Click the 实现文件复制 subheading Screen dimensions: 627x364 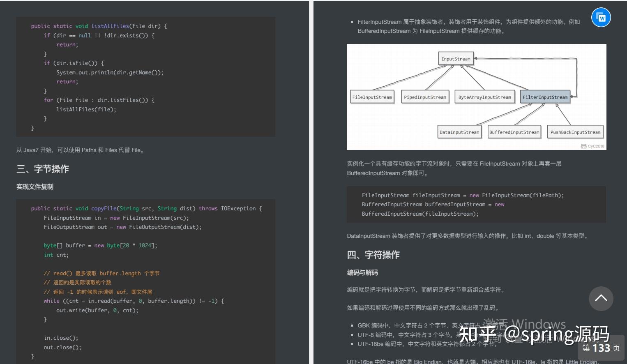34,187
